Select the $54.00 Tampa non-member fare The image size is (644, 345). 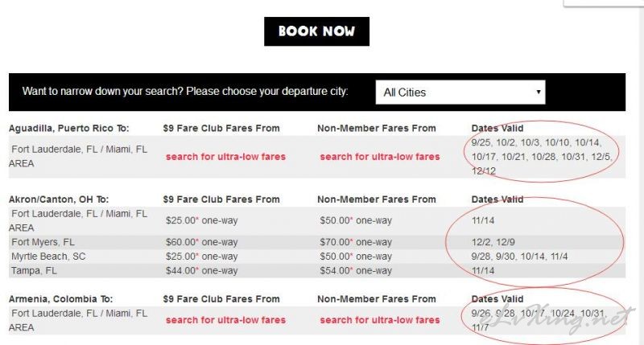[x=356, y=271]
